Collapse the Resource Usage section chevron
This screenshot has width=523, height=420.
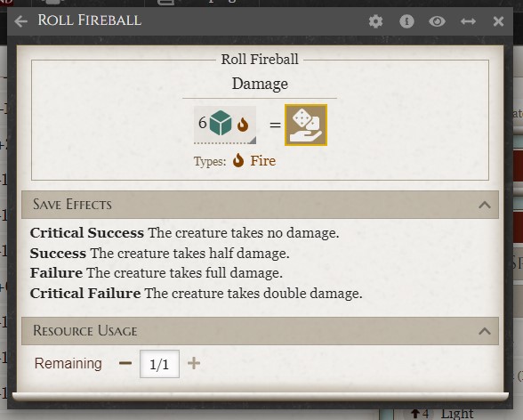(x=485, y=331)
